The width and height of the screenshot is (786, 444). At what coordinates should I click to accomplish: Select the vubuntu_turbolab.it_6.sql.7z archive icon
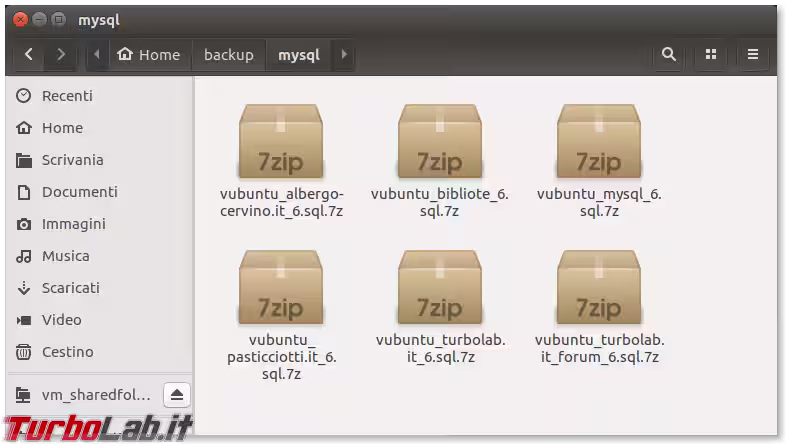pos(440,287)
